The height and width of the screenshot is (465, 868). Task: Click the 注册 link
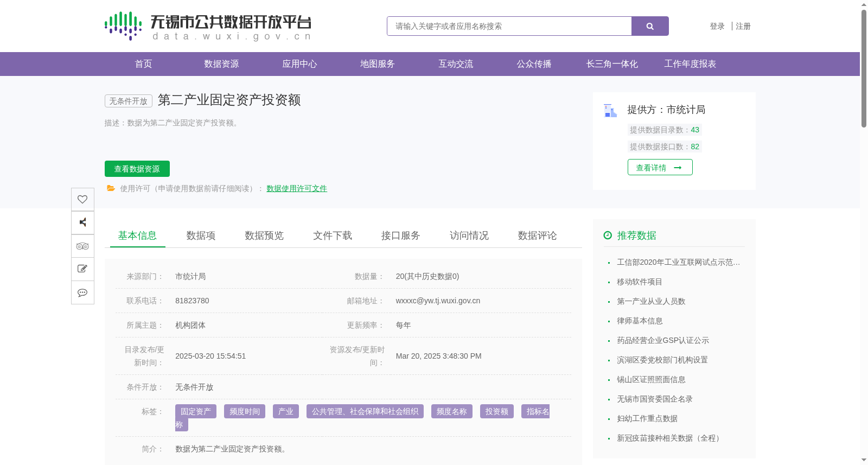[743, 26]
